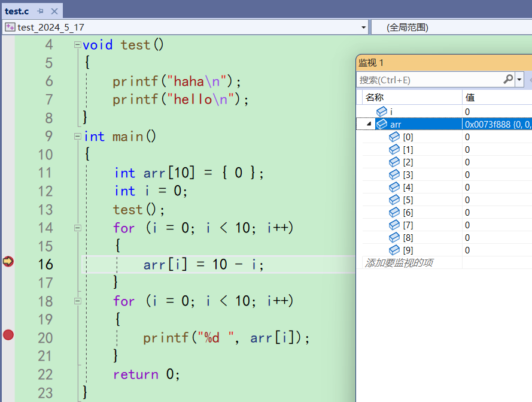Open the test_2024_5_17 project dropdown
This screenshot has height=402, width=532.
363,27
